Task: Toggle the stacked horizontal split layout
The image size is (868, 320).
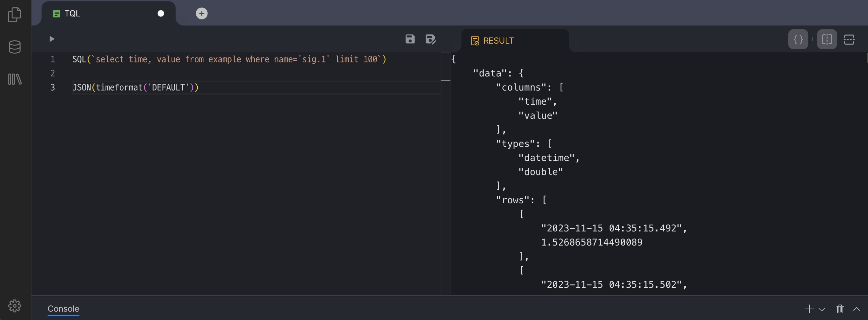Action: [x=849, y=40]
